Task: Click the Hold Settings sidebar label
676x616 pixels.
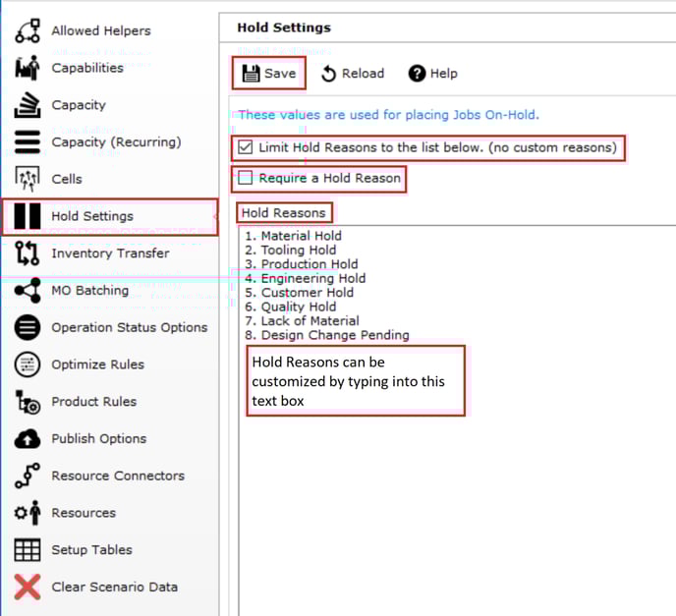Action: coord(92,216)
